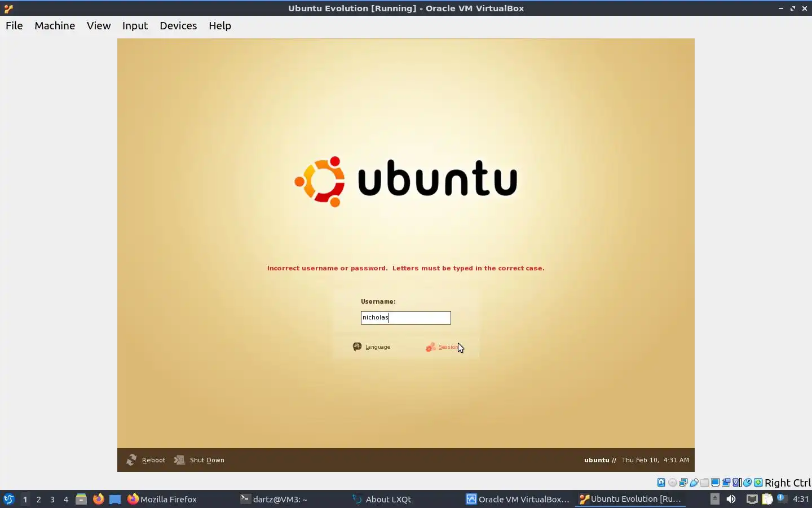Open the clipboard manager tray icon
The width and height of the screenshot is (812, 508).
tap(767, 499)
